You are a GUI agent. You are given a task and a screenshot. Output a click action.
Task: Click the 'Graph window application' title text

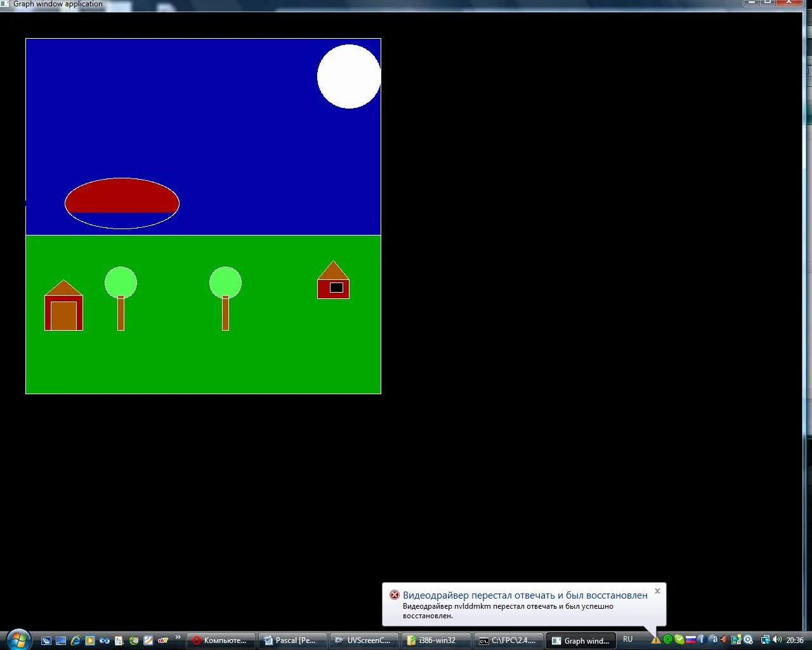[x=58, y=4]
